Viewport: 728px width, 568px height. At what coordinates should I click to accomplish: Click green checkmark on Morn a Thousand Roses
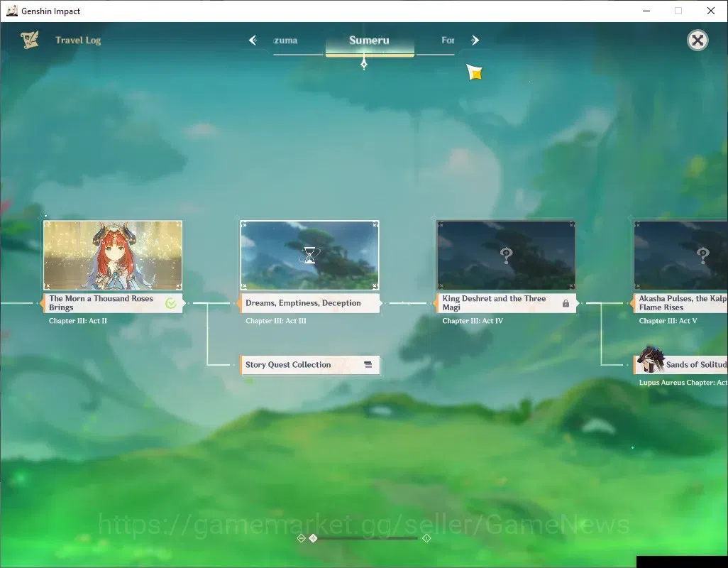(171, 303)
